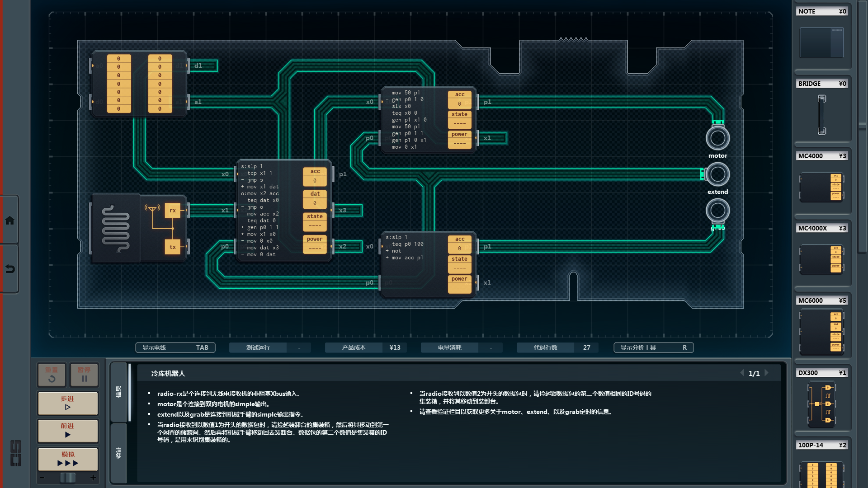Select the MC6000 microcontroller part
The image size is (868, 488).
(x=821, y=332)
